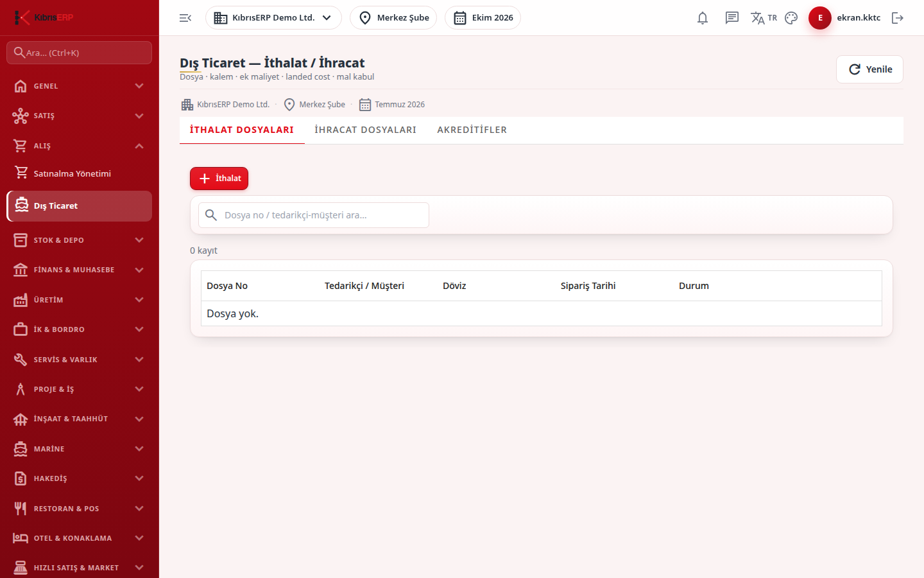Expand the HAKEDİŞ sidebar section

(x=79, y=478)
